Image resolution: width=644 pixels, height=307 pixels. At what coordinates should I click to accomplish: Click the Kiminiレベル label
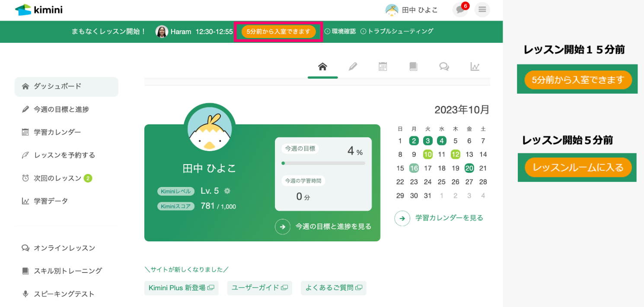(x=176, y=191)
